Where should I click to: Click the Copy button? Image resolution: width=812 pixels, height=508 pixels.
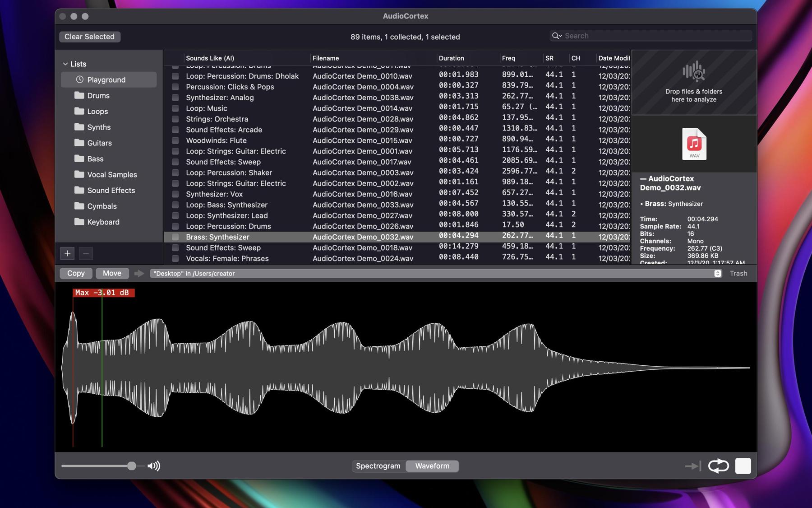click(x=76, y=273)
